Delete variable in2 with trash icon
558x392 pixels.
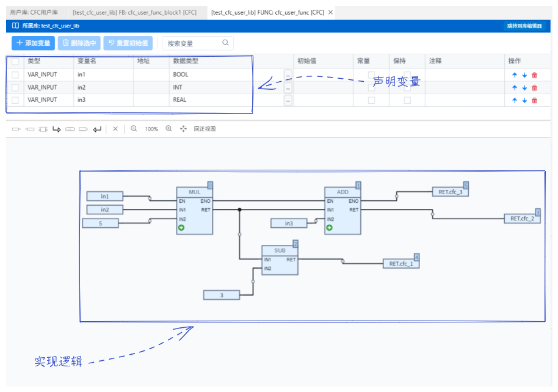coord(535,87)
